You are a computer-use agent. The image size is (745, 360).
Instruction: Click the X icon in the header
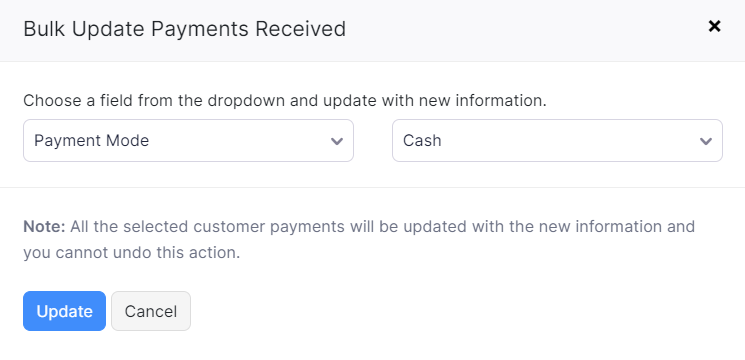(x=714, y=26)
